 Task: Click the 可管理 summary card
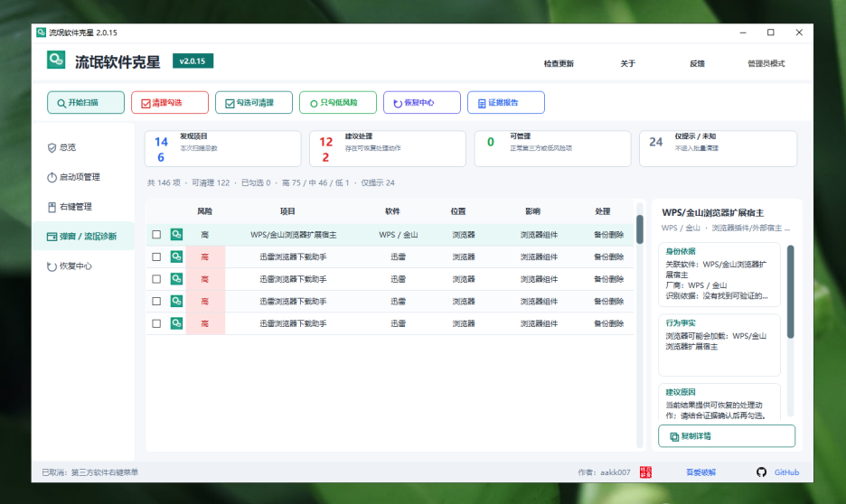coord(552,148)
